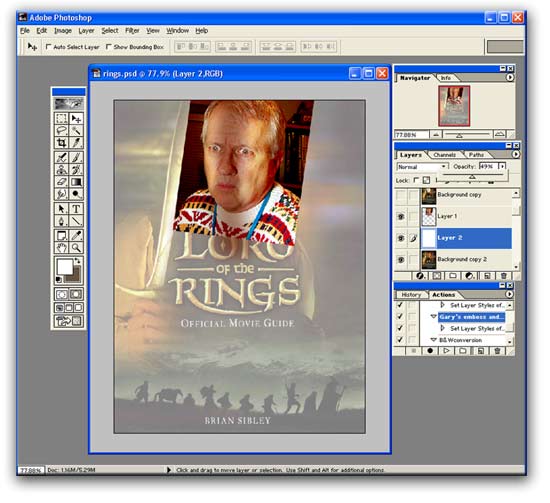Collapse Gary's emboss action triangle
Screen dimensions: 550x503
[x=434, y=316]
